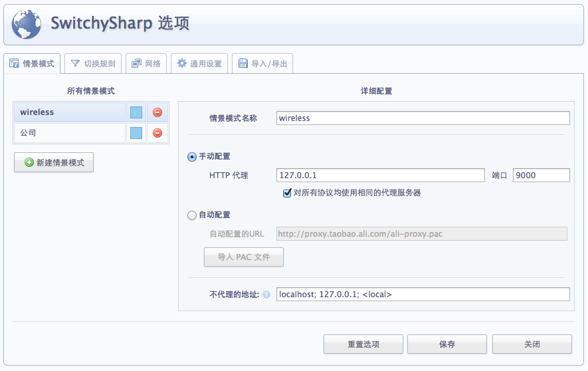Click the 保存 button
588x371 pixels.
click(447, 344)
